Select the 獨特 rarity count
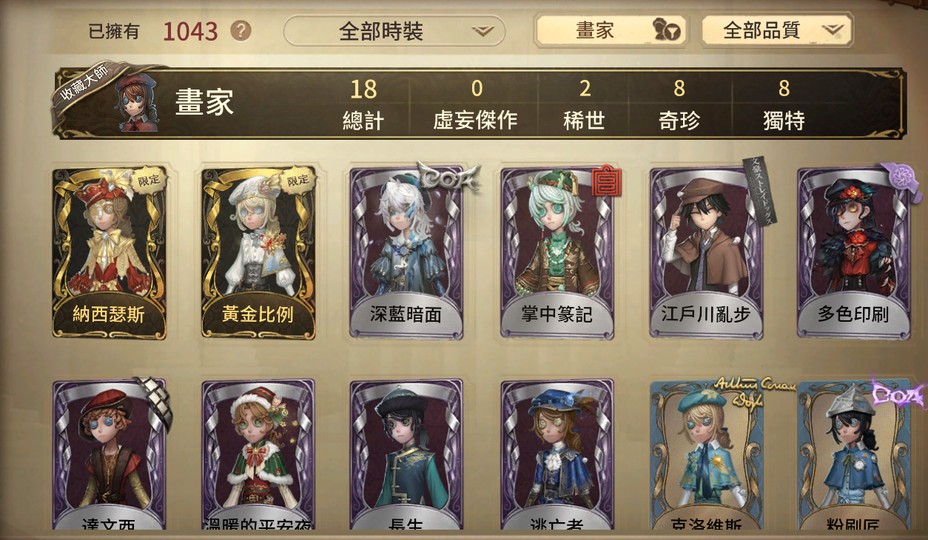Image resolution: width=928 pixels, height=540 pixels. click(784, 104)
